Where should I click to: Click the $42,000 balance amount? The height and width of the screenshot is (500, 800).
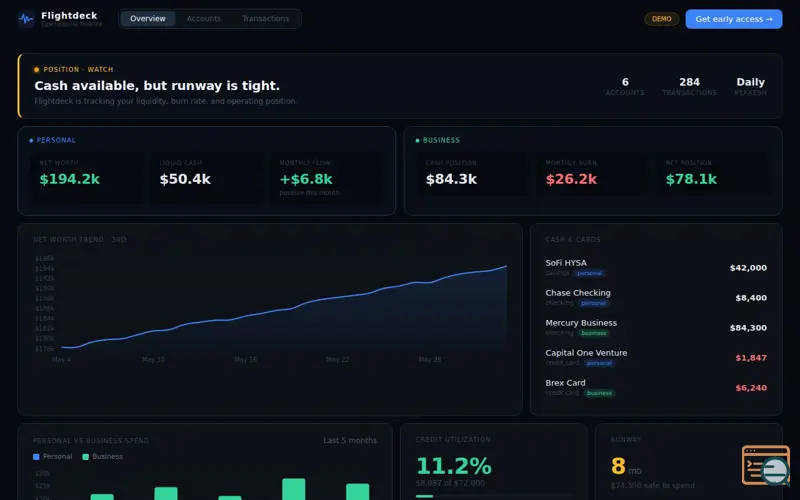[748, 268]
